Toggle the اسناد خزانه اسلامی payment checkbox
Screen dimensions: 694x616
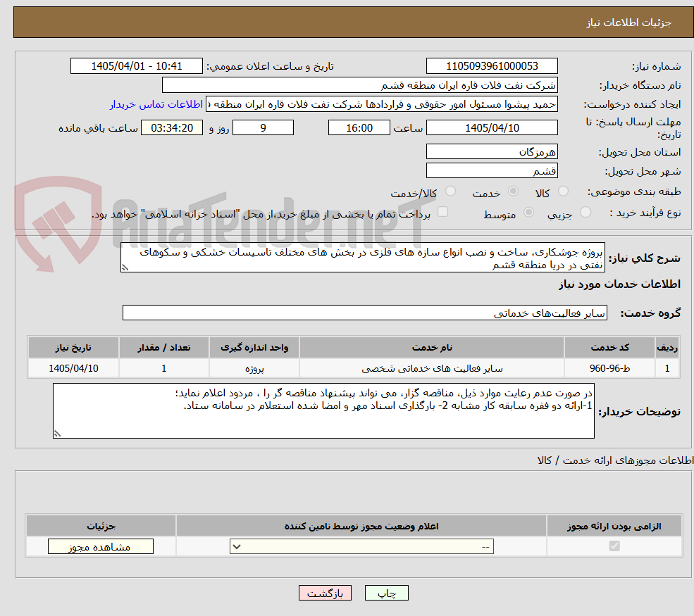tap(442, 213)
